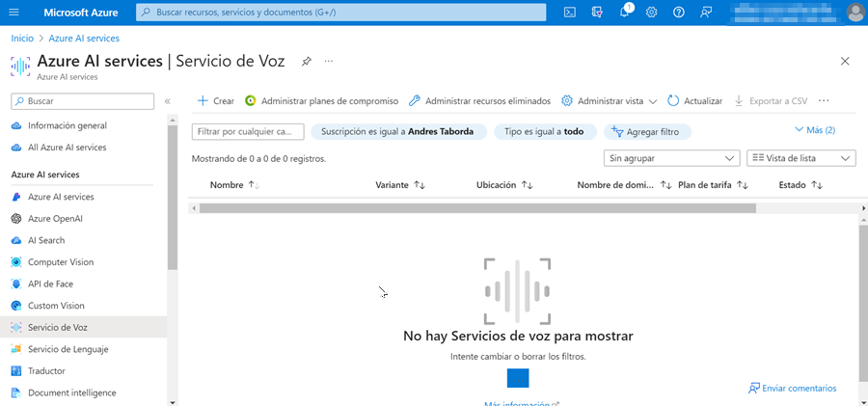Click Actualizar to refresh the list

(x=694, y=101)
